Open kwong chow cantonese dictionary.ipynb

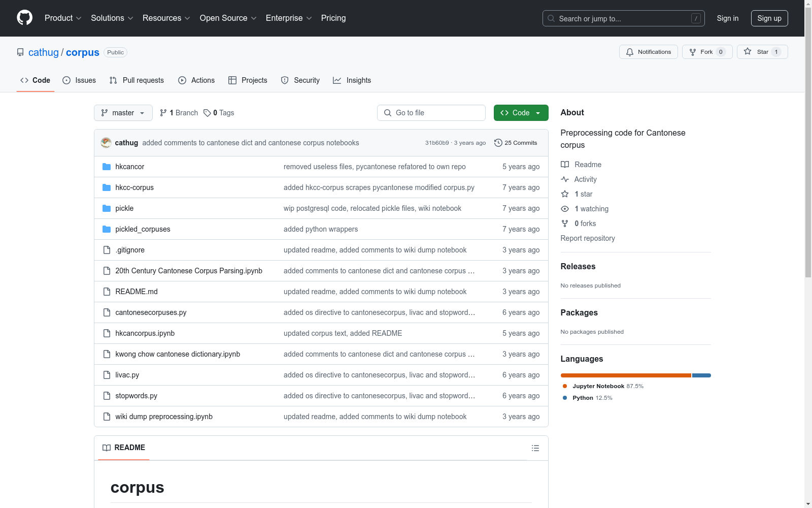pyautogui.click(x=178, y=354)
